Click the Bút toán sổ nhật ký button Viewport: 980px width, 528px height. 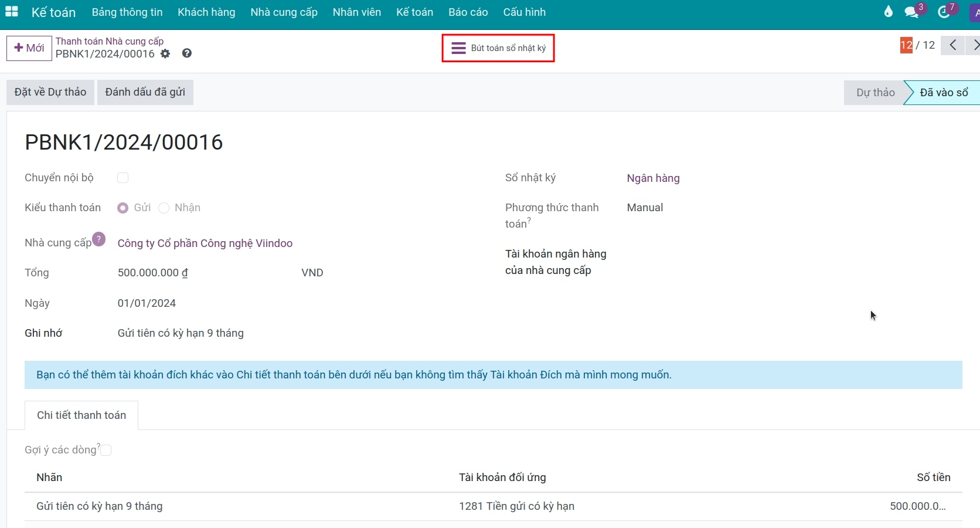tap(498, 48)
